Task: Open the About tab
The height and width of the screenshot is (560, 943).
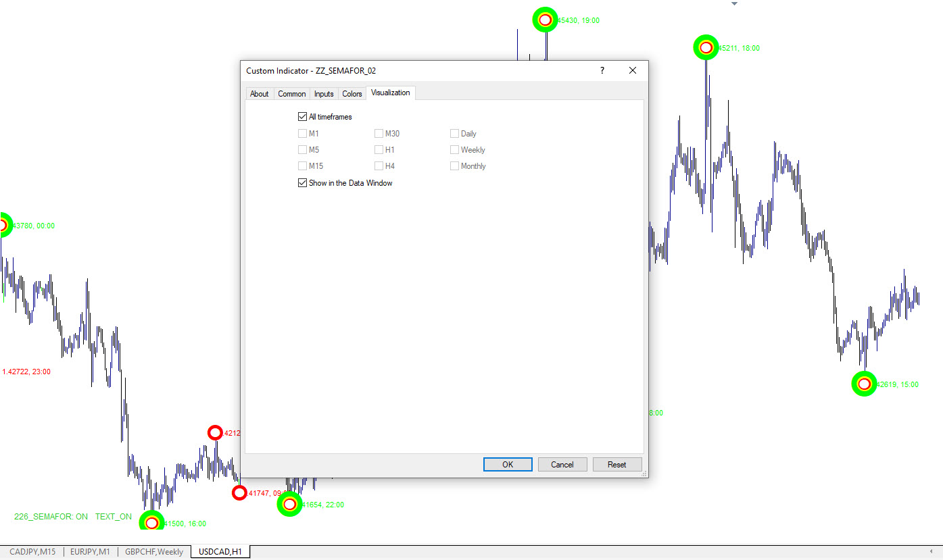Action: coord(259,94)
